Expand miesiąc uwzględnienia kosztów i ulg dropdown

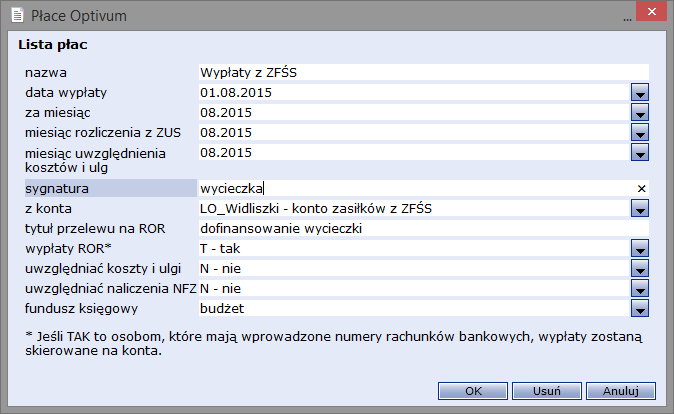(640, 152)
